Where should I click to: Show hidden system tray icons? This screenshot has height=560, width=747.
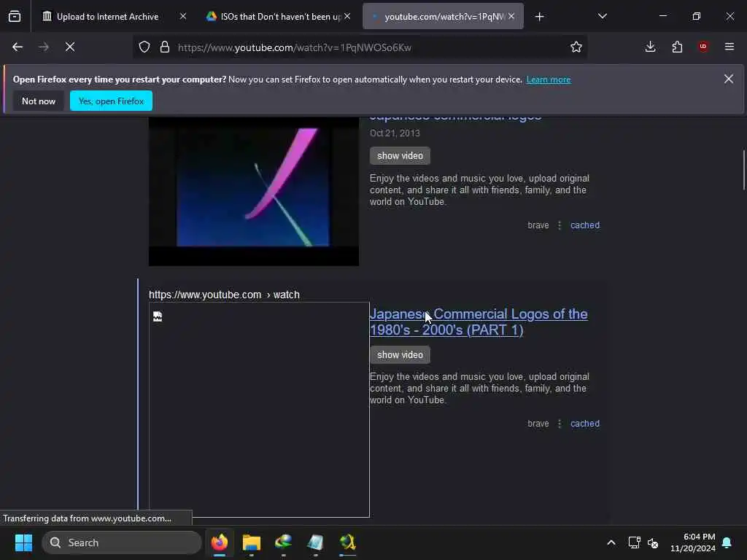[611, 542]
